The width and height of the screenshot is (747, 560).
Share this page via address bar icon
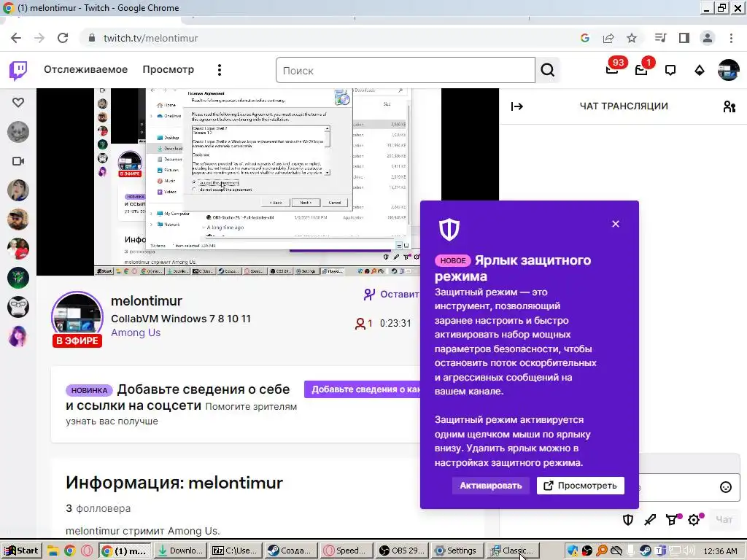pos(608,38)
